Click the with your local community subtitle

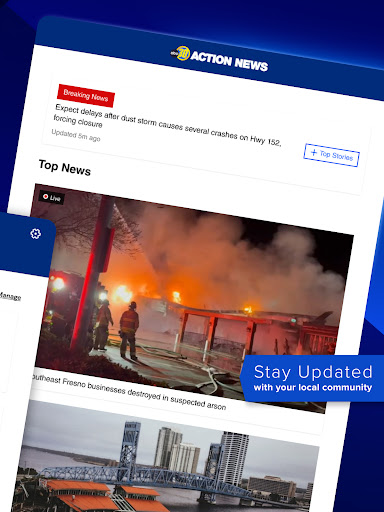click(x=313, y=387)
